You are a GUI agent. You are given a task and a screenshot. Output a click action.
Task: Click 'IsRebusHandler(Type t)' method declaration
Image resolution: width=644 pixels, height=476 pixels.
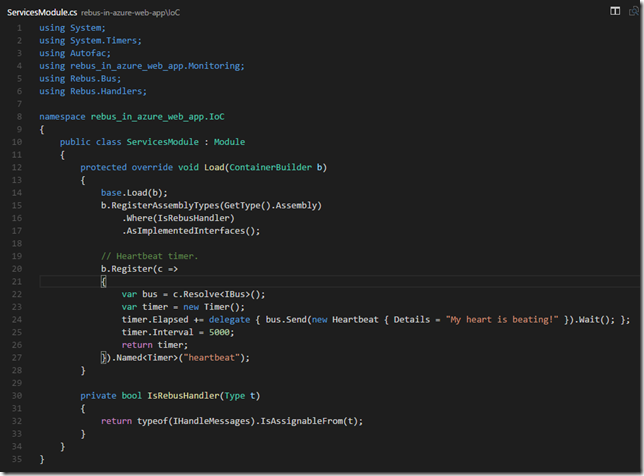tap(203, 396)
